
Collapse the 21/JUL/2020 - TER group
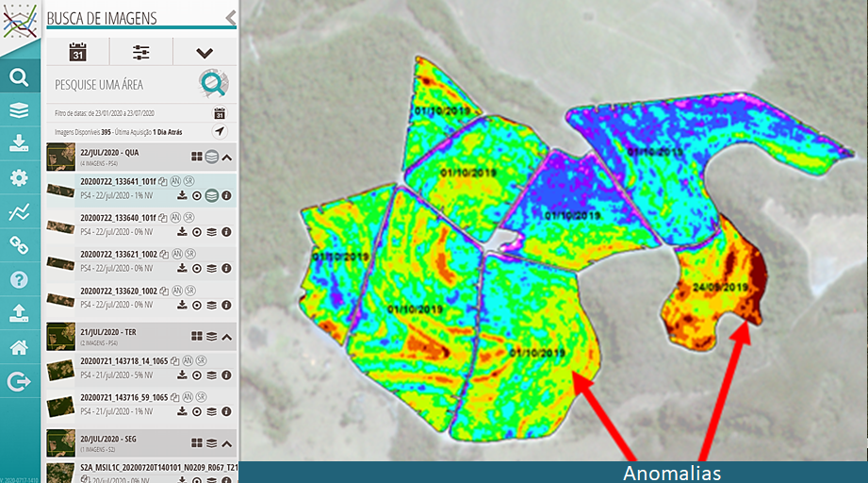coord(226,335)
